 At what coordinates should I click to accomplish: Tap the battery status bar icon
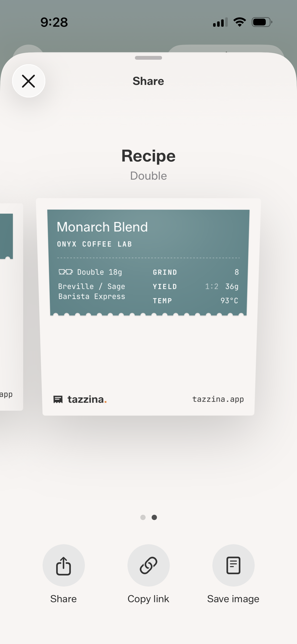tap(262, 22)
